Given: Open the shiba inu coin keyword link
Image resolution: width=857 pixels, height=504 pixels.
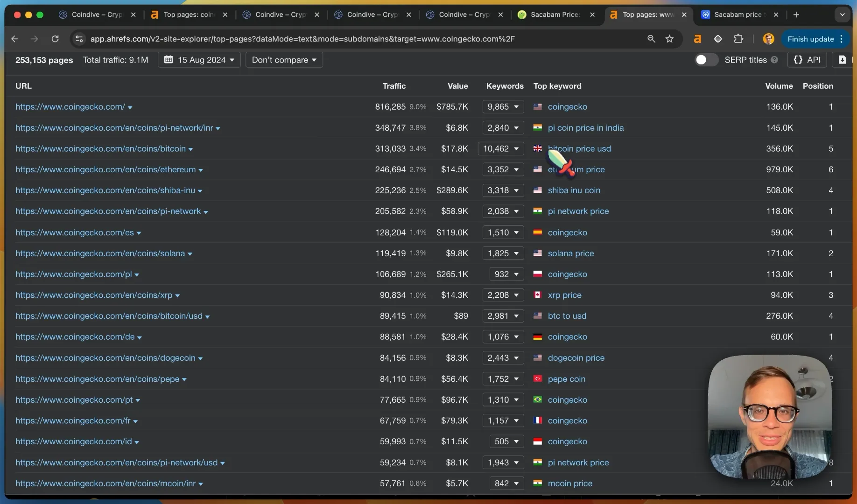Looking at the screenshot, I should (574, 190).
